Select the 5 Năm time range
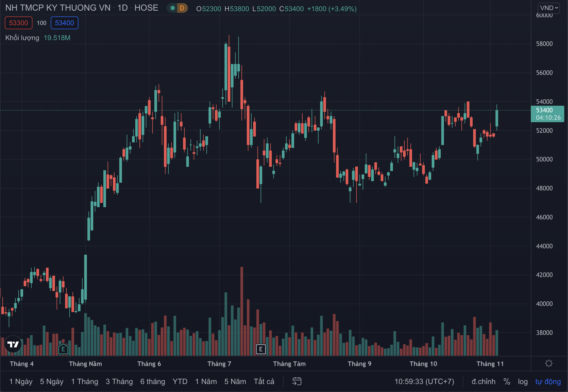The image size is (568, 392). point(235,382)
